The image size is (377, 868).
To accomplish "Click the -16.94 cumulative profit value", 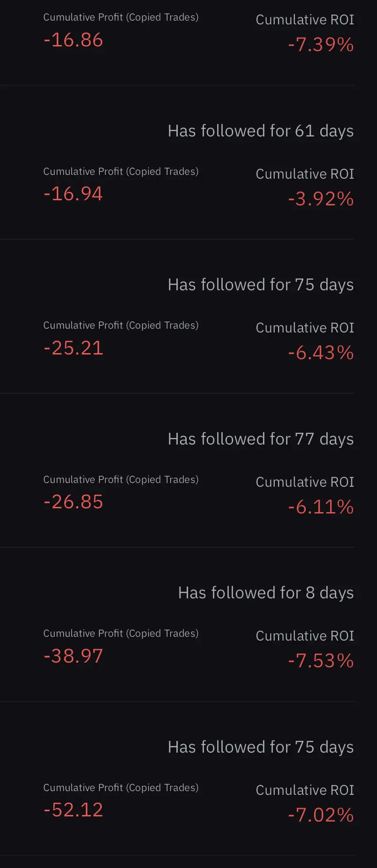I will [x=73, y=194].
